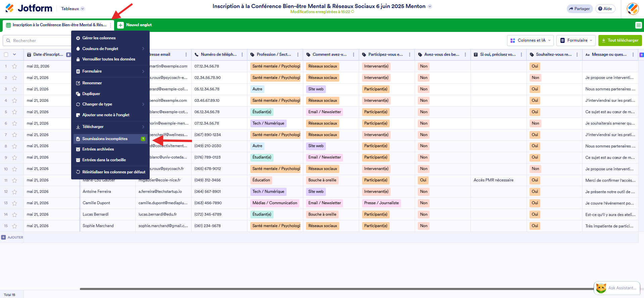Click the Antoine Ferreira name cell
Viewport: 644px width, 298px height.
pos(107,192)
